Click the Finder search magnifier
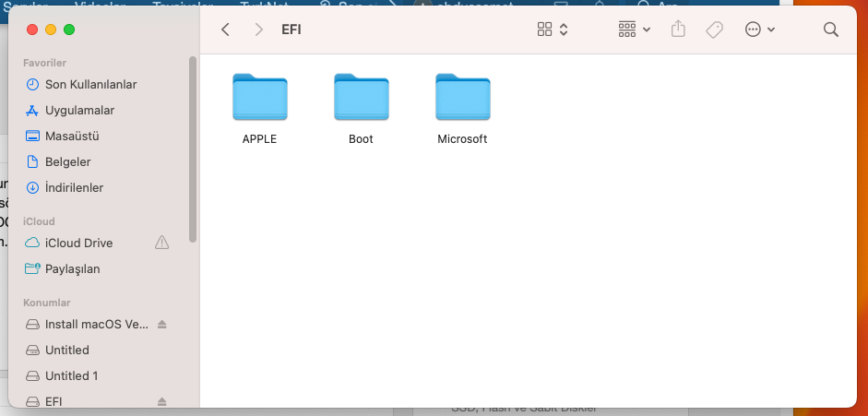This screenshot has height=416, width=868. point(831,30)
